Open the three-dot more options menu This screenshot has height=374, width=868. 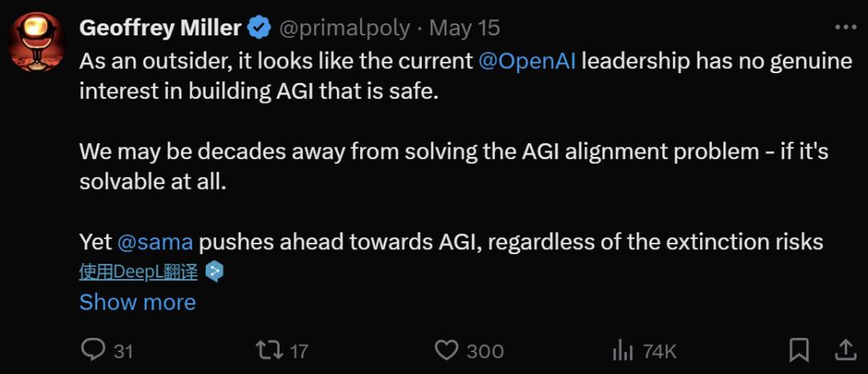pyautogui.click(x=845, y=27)
